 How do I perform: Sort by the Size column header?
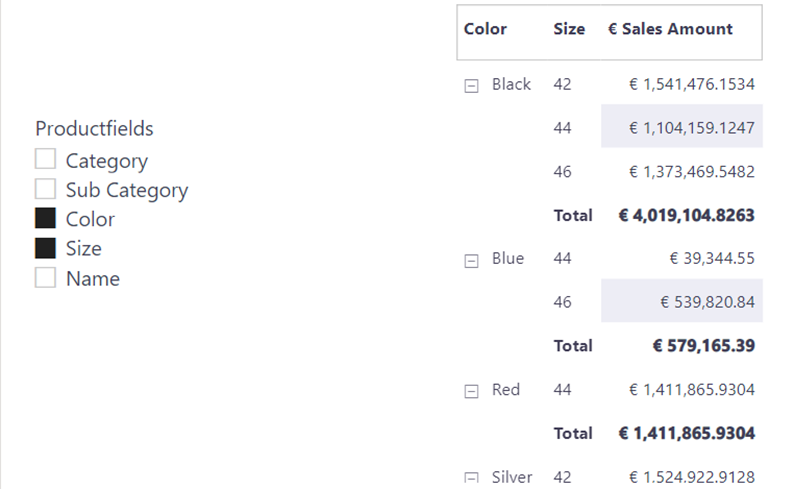569,30
